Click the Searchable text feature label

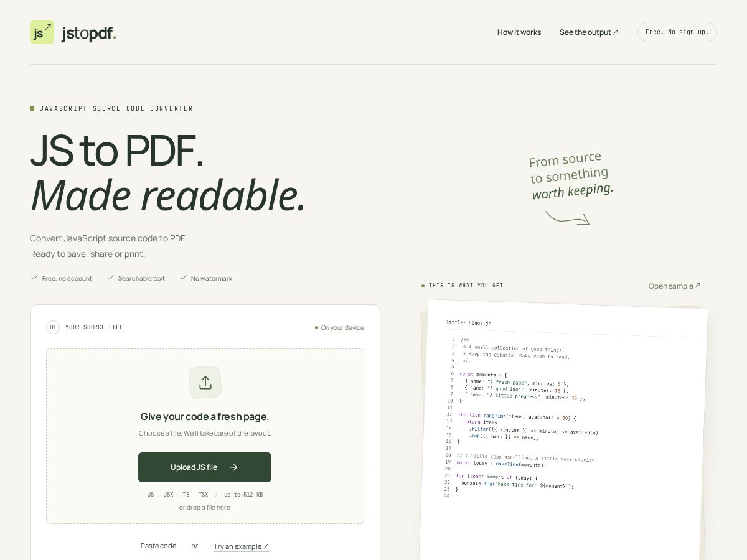(x=141, y=278)
